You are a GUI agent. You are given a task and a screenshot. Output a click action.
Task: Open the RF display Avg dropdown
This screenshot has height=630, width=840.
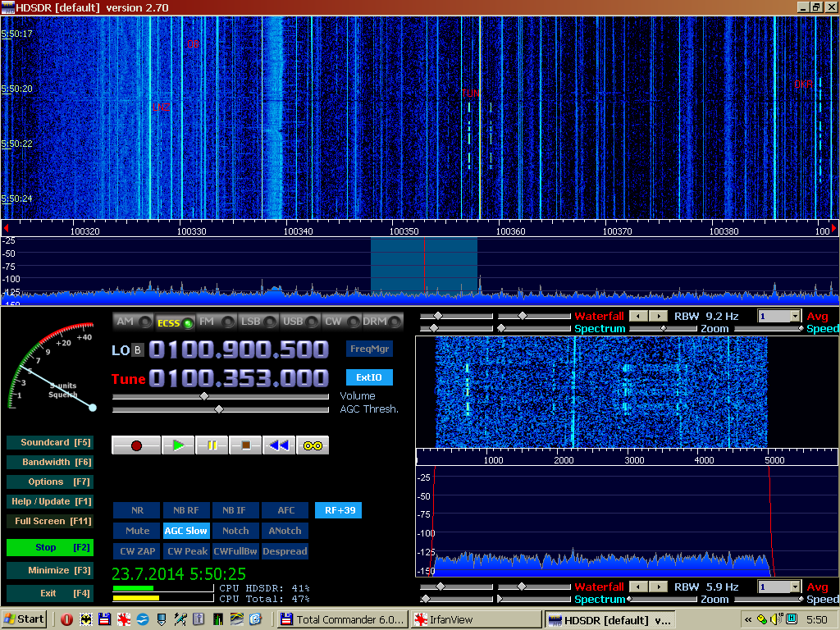795,316
